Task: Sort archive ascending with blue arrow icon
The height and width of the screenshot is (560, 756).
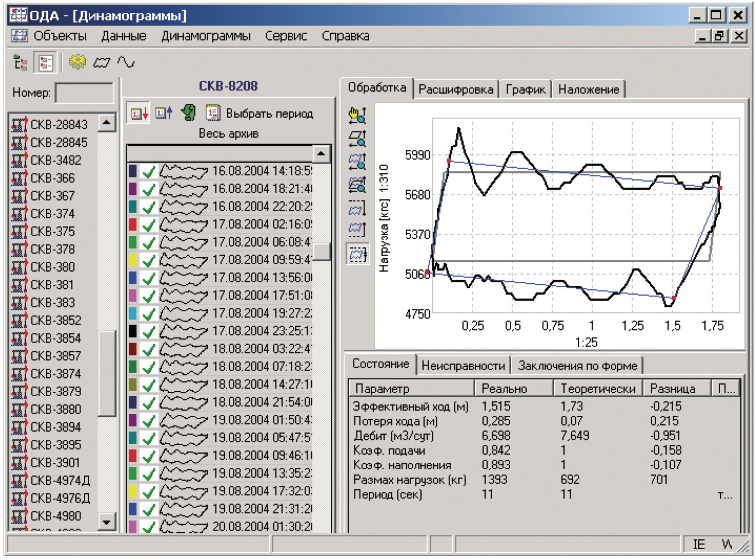Action: click(164, 113)
